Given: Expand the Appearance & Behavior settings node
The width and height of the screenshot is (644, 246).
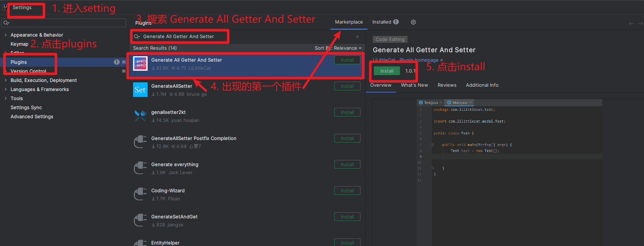Looking at the screenshot, I should tap(5, 35).
